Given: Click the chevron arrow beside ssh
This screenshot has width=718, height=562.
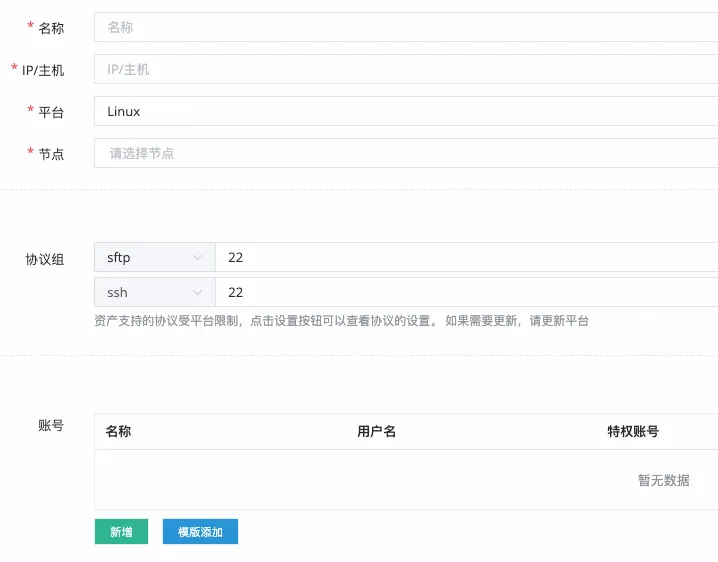Looking at the screenshot, I should 197,293.
